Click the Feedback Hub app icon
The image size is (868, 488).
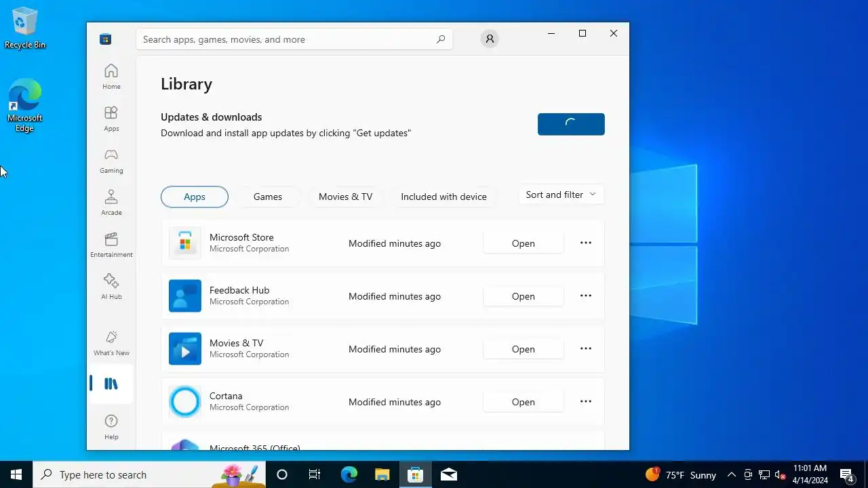(x=185, y=296)
